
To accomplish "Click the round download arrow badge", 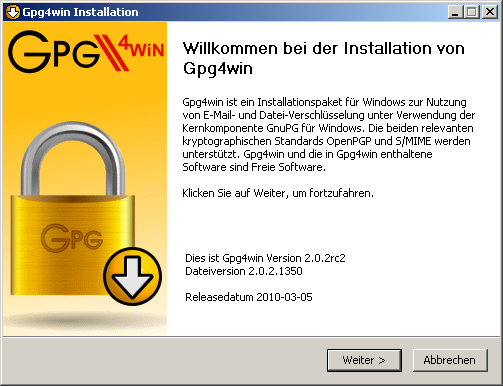I will click(x=133, y=276).
